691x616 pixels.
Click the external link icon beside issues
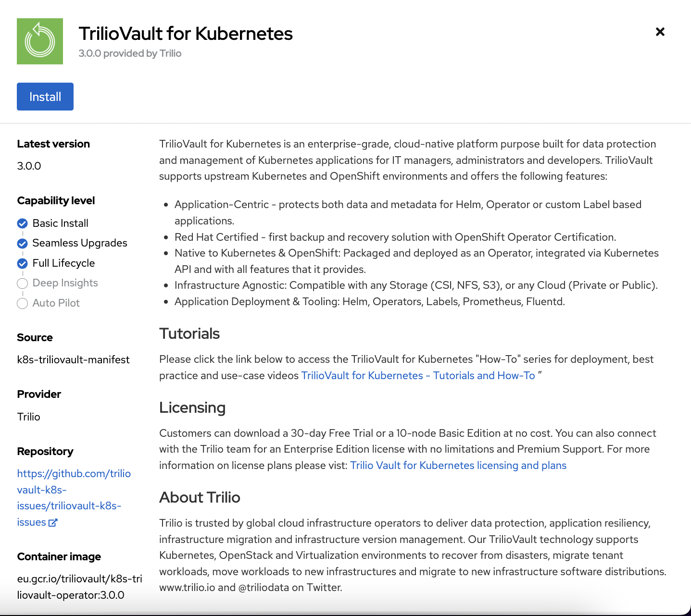click(53, 523)
